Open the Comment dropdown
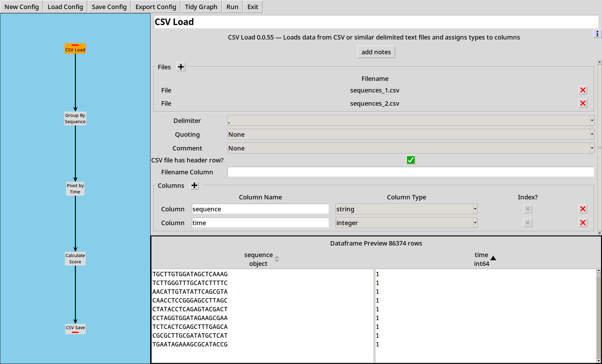The image size is (602, 364). pyautogui.click(x=411, y=148)
